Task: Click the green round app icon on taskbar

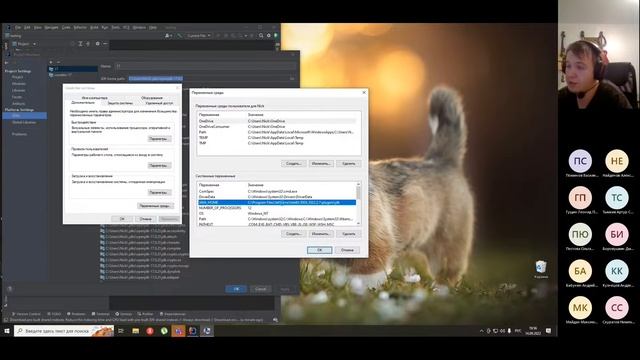Action: point(164,331)
